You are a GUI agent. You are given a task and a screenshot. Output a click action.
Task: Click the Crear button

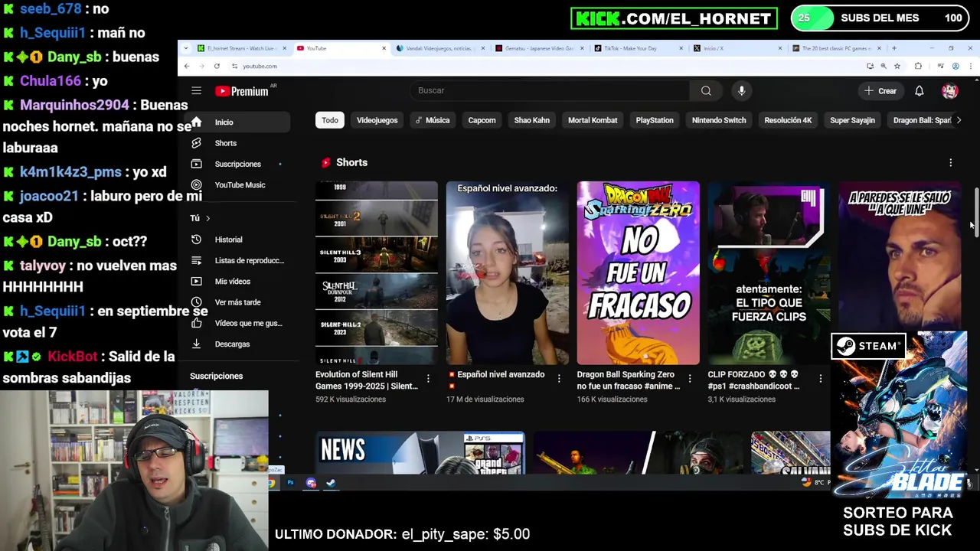tap(880, 91)
